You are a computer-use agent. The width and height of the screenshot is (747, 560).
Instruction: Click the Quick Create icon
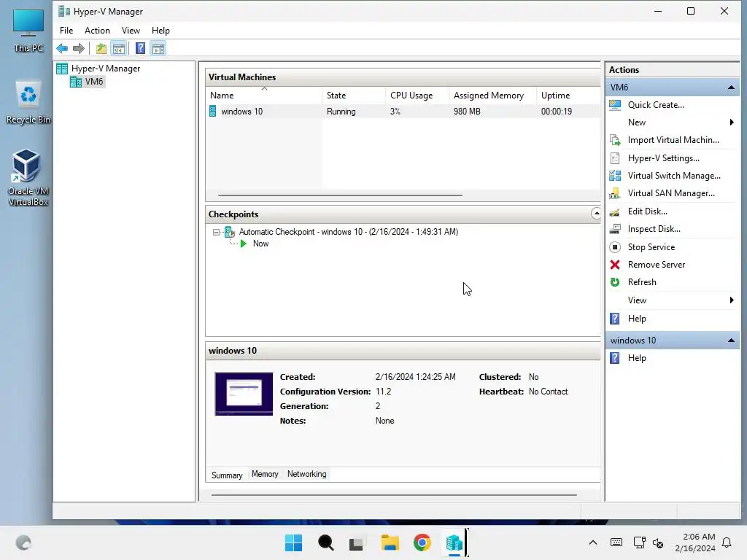pos(615,105)
